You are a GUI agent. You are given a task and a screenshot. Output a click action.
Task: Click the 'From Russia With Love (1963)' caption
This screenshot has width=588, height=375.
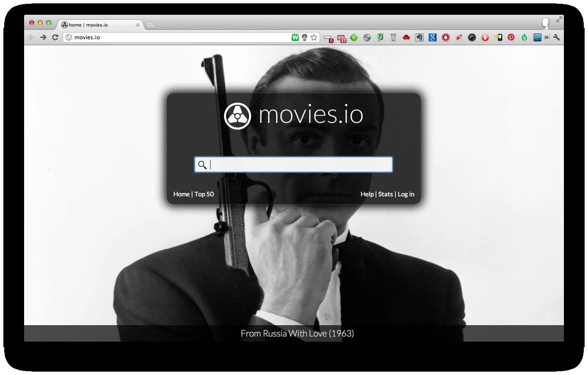click(x=297, y=334)
